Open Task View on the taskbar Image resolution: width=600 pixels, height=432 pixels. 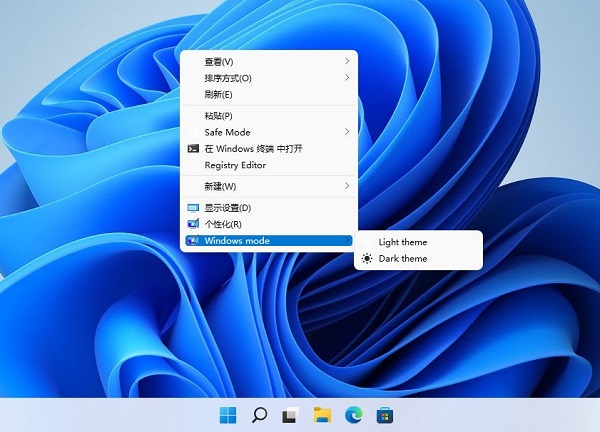pos(291,416)
